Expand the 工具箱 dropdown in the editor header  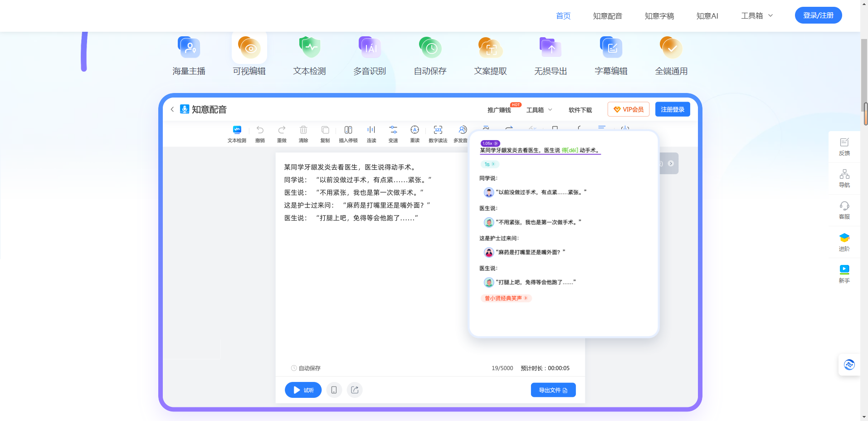[539, 109]
